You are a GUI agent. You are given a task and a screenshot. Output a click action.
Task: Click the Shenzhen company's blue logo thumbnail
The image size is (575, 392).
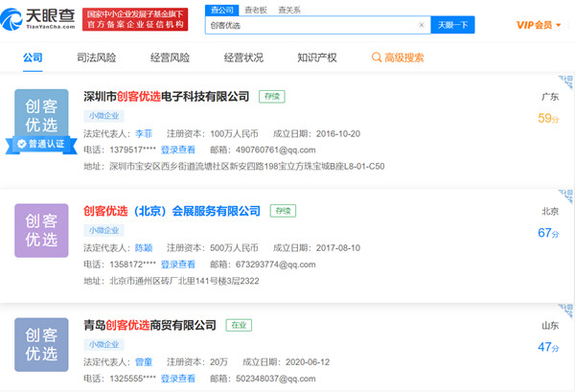click(41, 112)
